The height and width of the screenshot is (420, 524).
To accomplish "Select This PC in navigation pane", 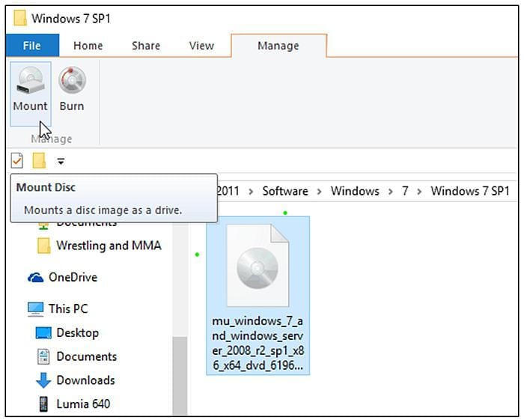I will 68,308.
